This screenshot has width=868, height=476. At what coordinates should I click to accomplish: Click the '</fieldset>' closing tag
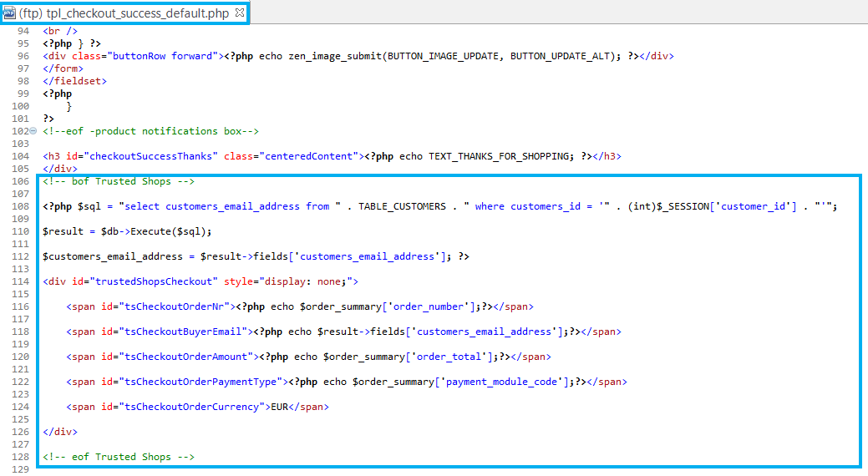click(x=74, y=81)
